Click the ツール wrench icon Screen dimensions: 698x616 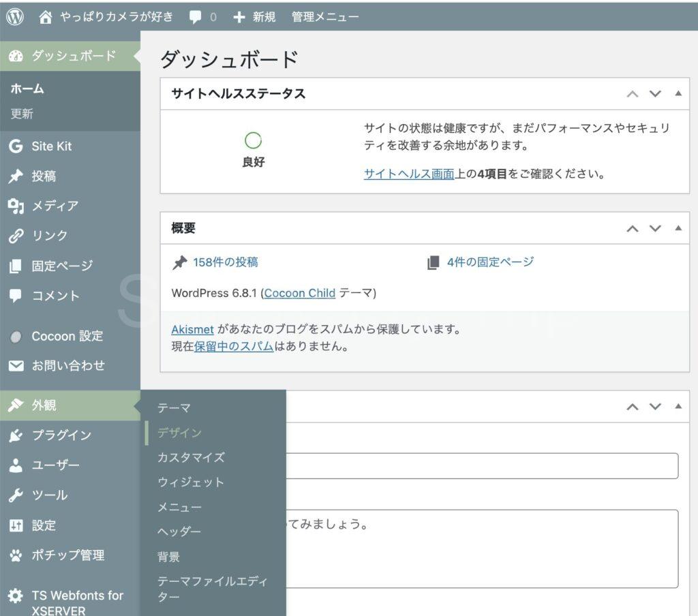pos(16,495)
